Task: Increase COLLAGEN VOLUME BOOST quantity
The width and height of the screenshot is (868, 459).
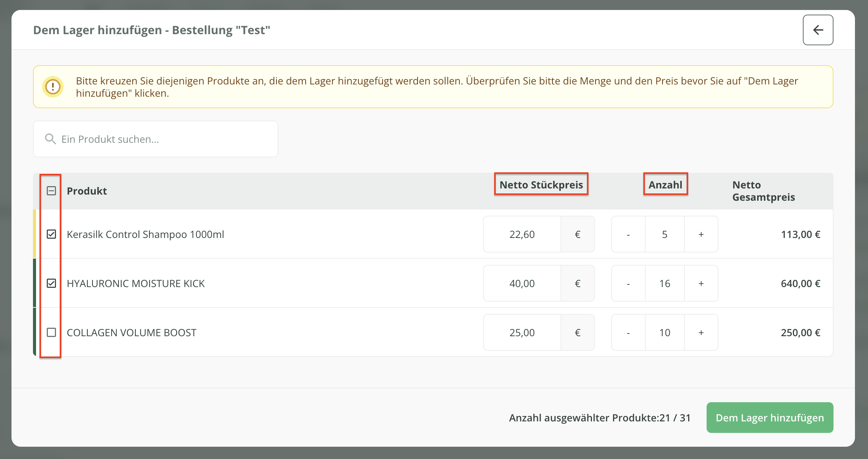Action: (x=701, y=332)
